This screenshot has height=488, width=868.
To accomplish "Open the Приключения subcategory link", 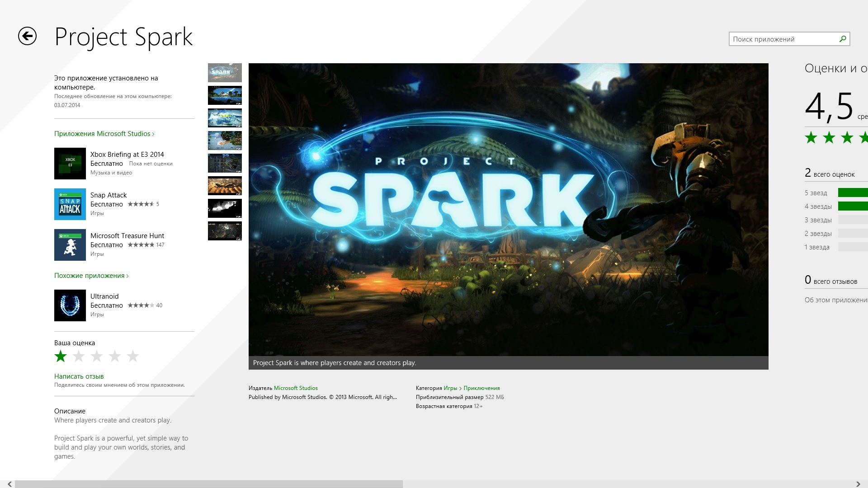I will (481, 388).
